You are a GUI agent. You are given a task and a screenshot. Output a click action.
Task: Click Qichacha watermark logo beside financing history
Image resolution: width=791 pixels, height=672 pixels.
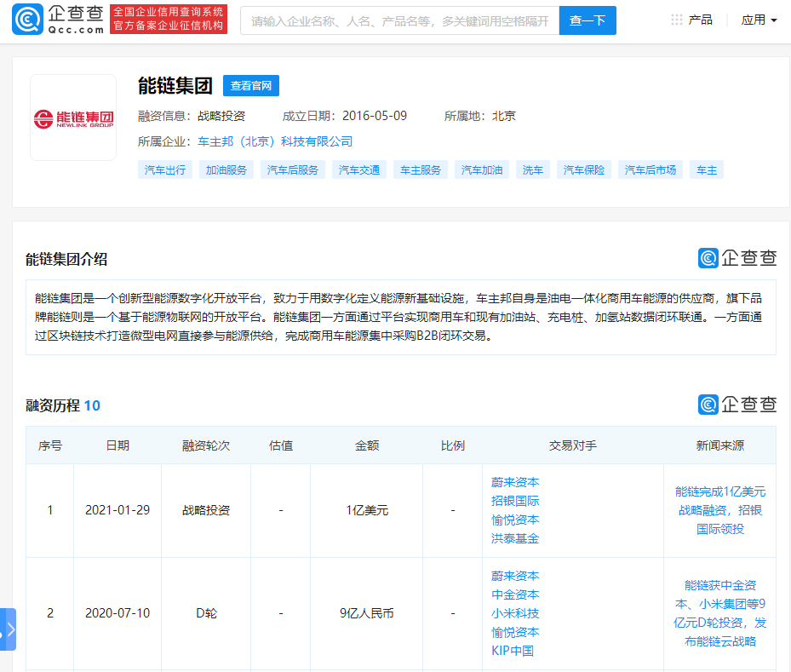(737, 405)
